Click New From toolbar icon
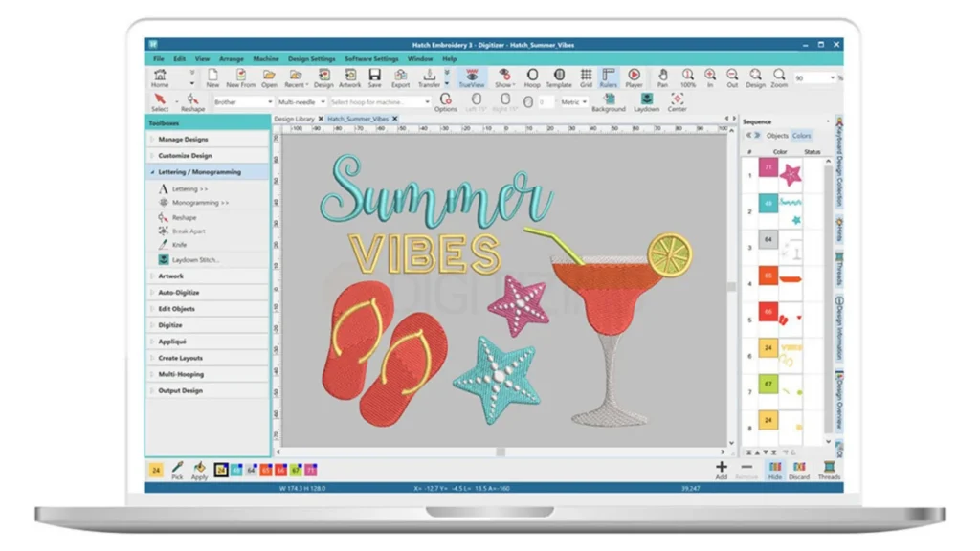Viewport: 980px width, 551px height. tap(240, 78)
